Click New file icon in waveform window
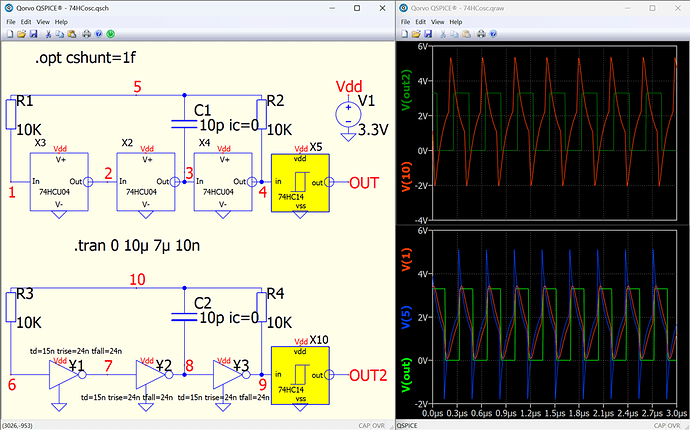 pyautogui.click(x=404, y=34)
